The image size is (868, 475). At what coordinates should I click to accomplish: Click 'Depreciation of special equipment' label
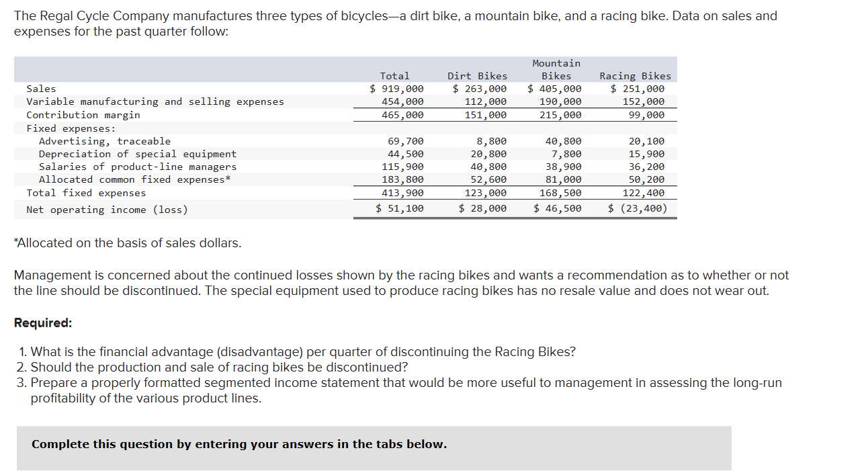[x=138, y=154]
